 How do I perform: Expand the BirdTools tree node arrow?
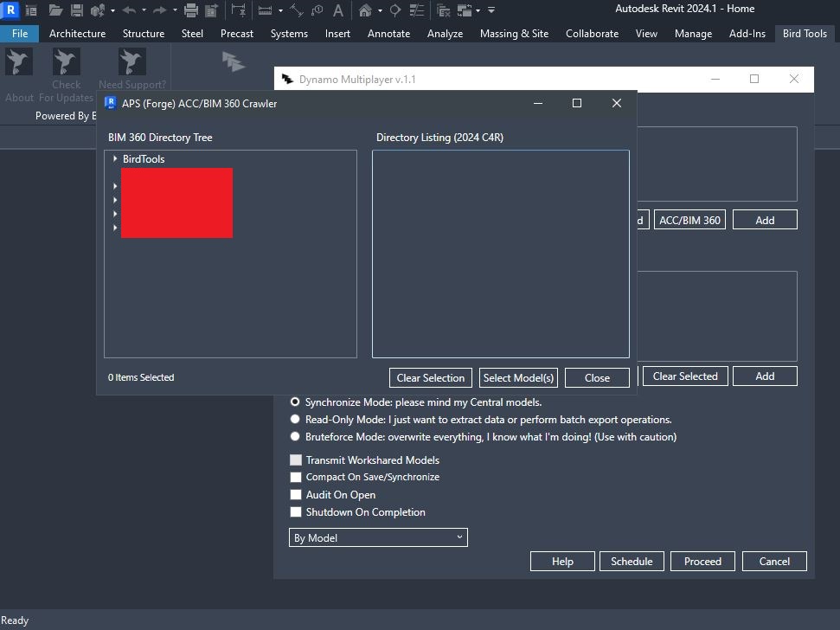[x=115, y=158]
